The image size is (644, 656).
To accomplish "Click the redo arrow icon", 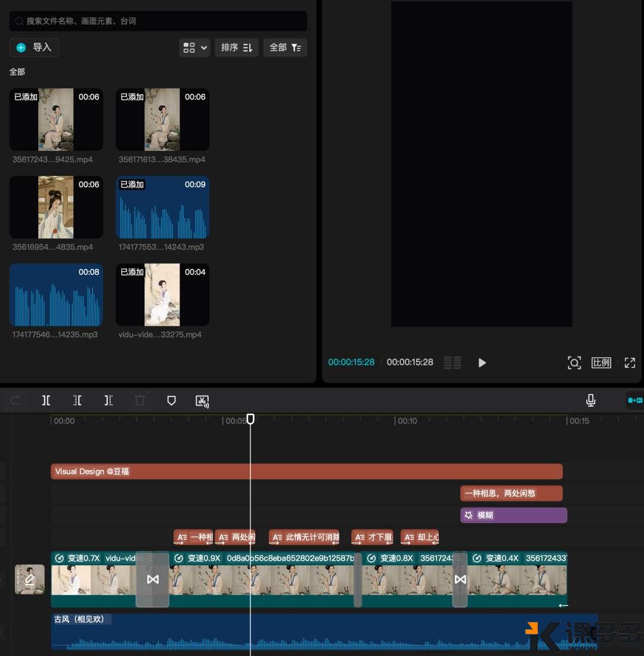I will click(15, 400).
